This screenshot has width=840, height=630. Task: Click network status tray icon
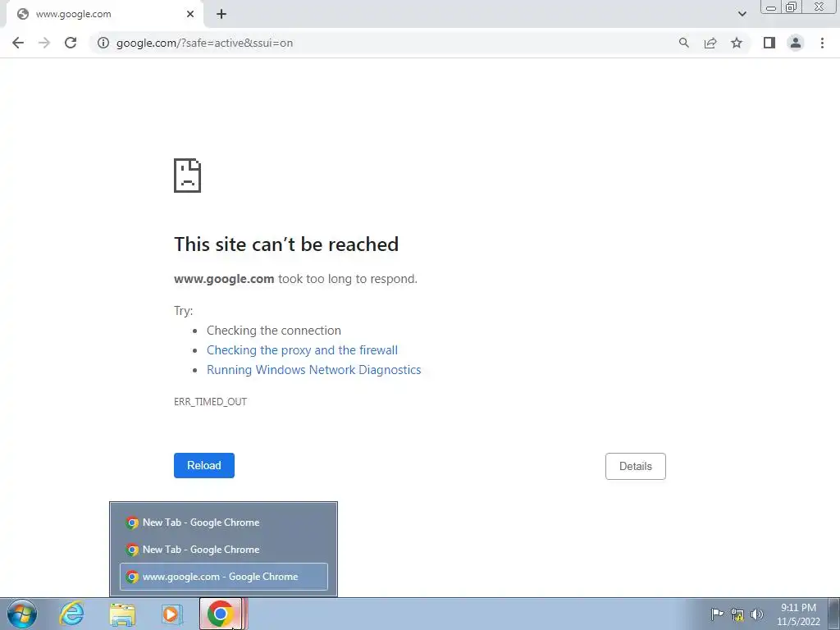tap(737, 614)
